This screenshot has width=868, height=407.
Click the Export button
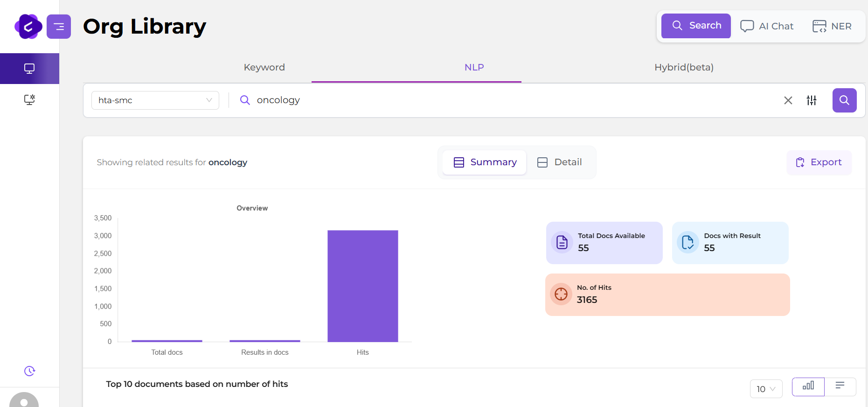click(x=819, y=162)
